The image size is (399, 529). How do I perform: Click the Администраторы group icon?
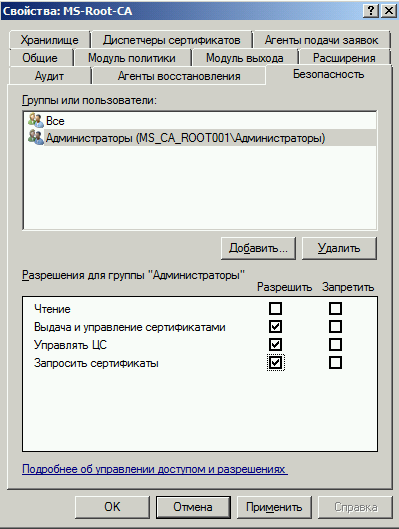(x=36, y=138)
